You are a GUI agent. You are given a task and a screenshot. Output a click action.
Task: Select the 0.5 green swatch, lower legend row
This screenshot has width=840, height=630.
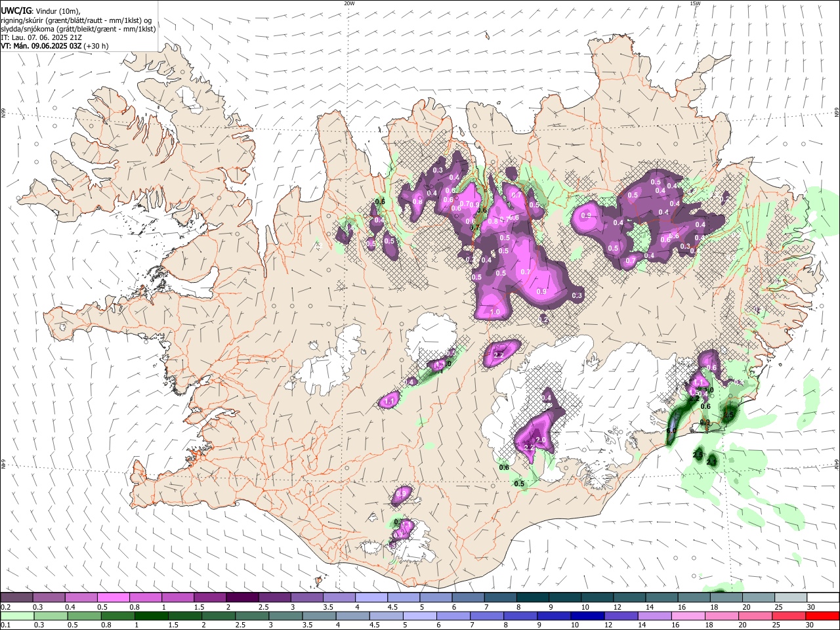point(85,616)
